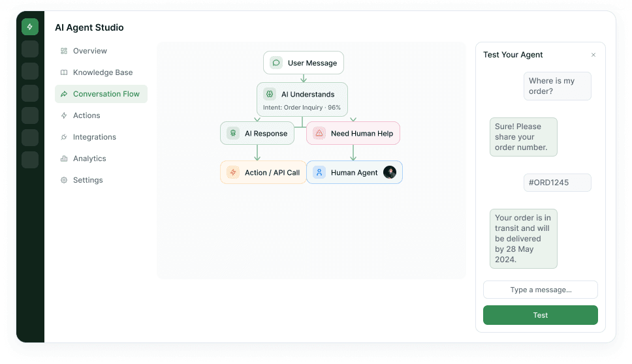The height and width of the screenshot is (364, 632).
Task: Click the Action / API Call lightning icon
Action: pos(233,172)
